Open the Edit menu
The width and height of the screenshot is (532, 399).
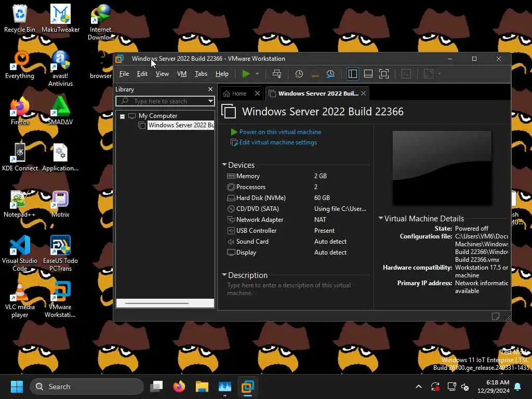click(142, 74)
